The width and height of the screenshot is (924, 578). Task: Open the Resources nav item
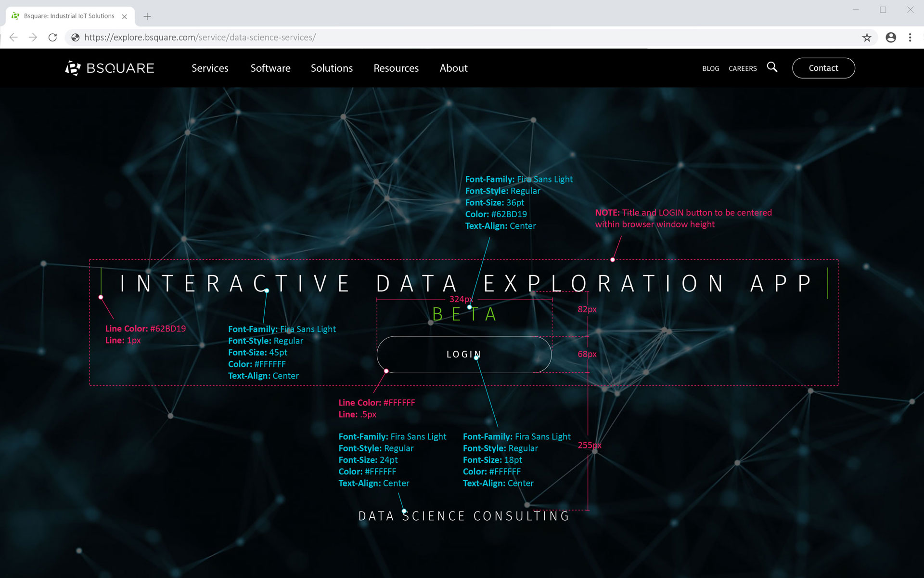pos(396,68)
